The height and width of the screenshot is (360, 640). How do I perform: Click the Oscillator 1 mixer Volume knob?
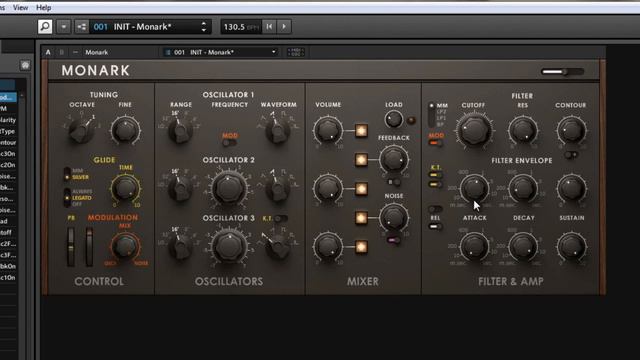[x=328, y=131]
